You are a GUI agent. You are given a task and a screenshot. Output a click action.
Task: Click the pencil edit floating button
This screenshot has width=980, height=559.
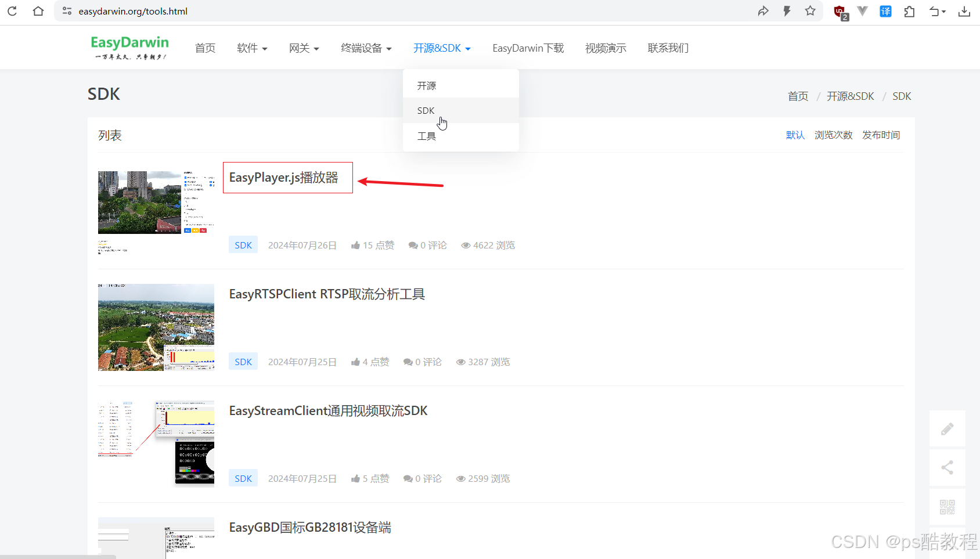947,429
